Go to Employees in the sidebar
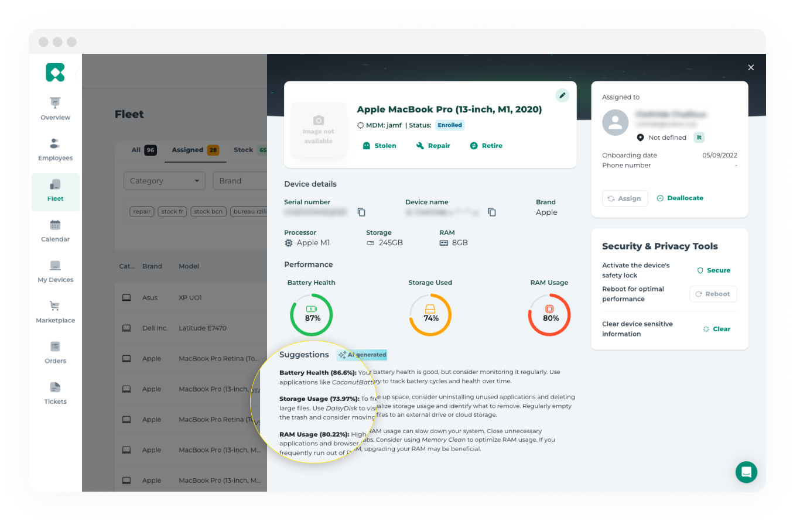800x532 pixels. [x=55, y=149]
